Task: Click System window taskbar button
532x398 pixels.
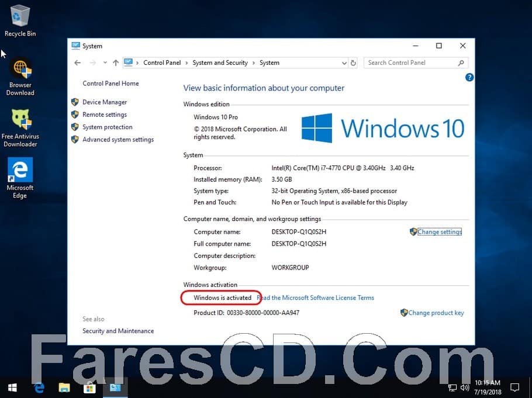Action: tap(115, 387)
